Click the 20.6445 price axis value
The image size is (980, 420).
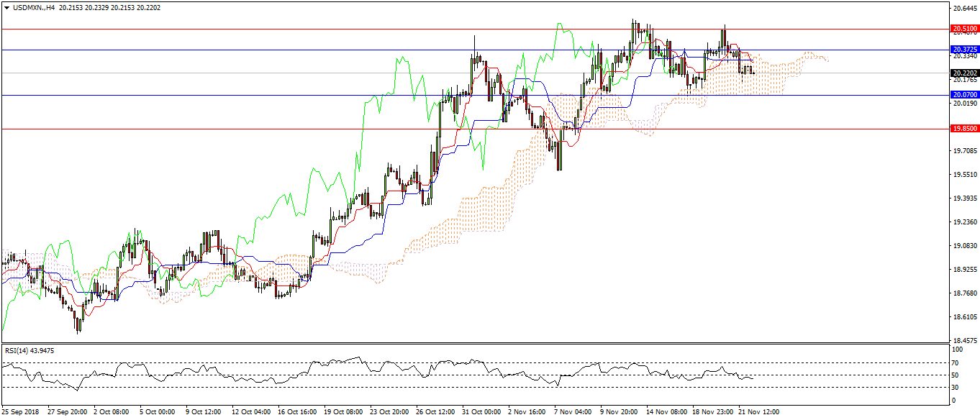pyautogui.click(x=964, y=9)
